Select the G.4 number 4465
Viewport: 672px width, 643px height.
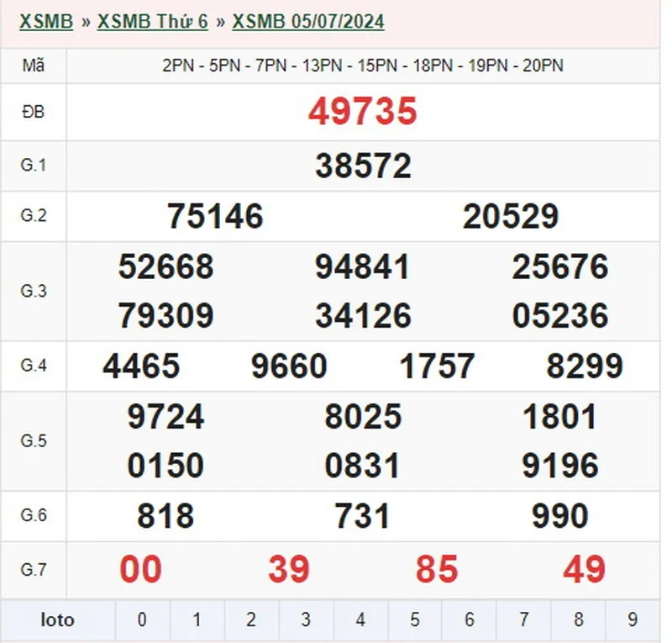[141, 366]
